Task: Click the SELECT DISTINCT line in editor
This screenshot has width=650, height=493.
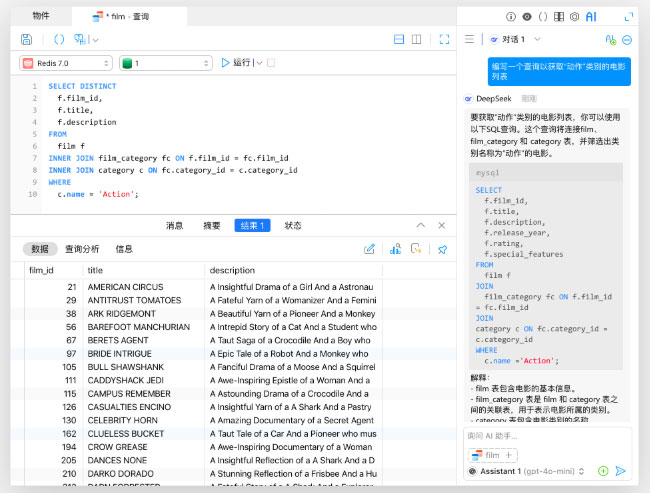Action: [x=82, y=86]
